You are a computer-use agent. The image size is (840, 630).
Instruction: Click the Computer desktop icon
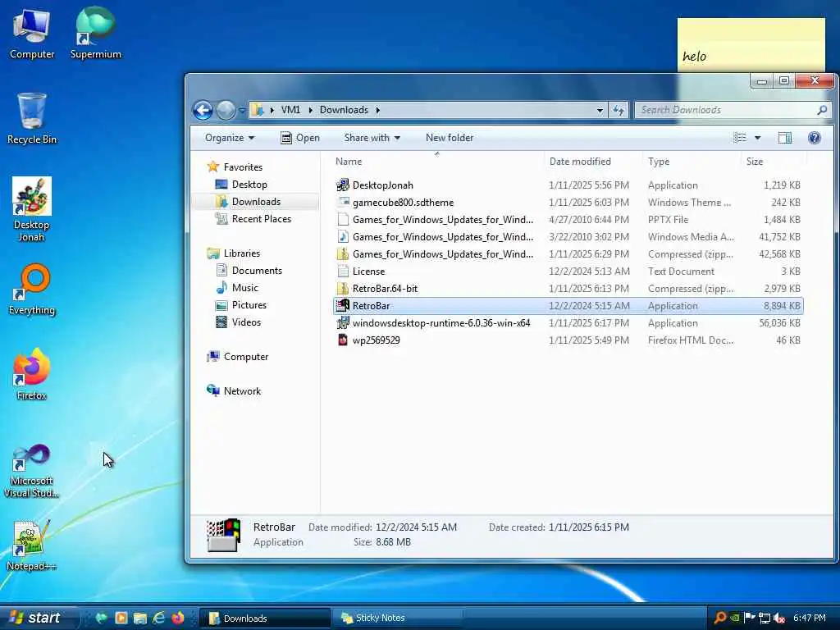pyautogui.click(x=32, y=34)
